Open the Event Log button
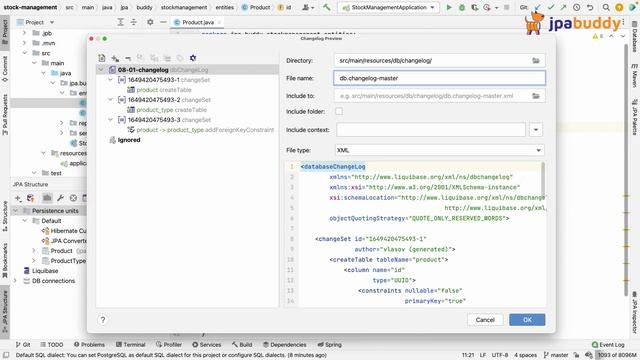 [608, 344]
